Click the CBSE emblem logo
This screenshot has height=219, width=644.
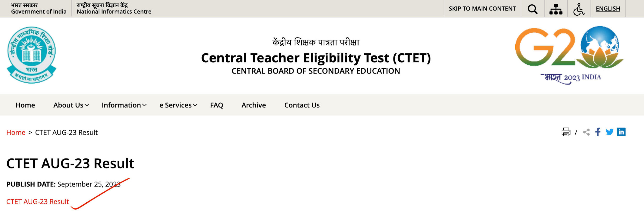click(x=31, y=54)
